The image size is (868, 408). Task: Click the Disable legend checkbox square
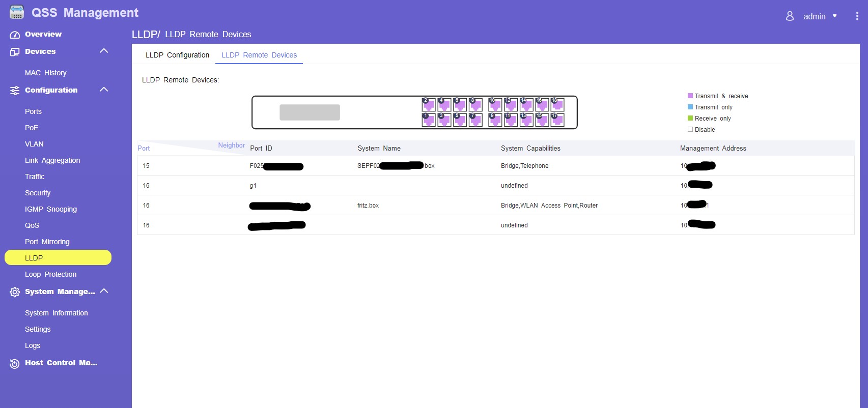[690, 129]
